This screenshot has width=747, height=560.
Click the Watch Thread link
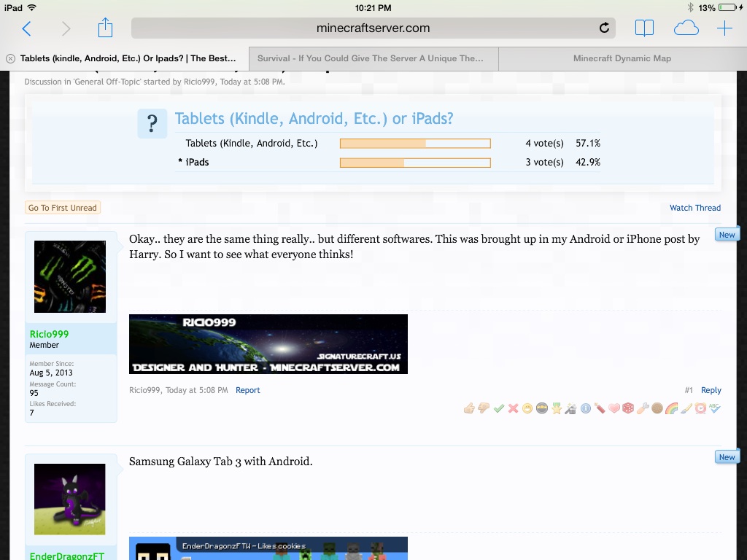[x=695, y=208]
